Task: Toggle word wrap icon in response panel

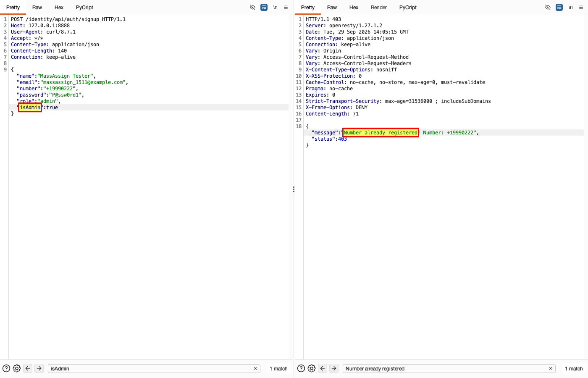Action: pyautogui.click(x=559, y=7)
